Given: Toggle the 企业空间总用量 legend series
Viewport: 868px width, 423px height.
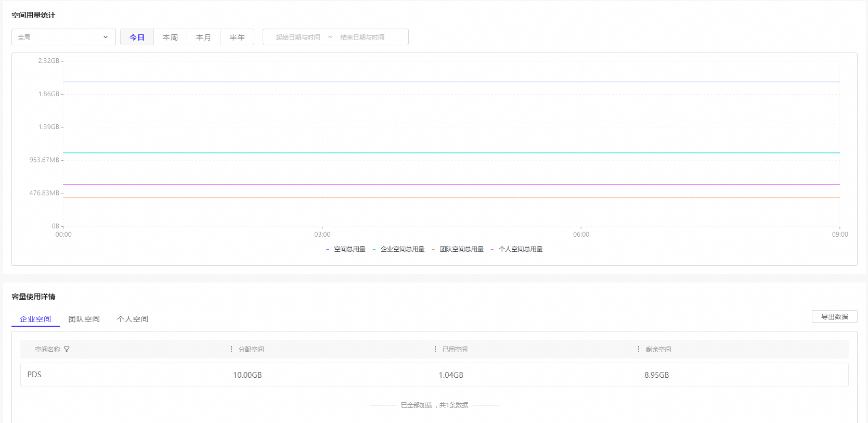Looking at the screenshot, I should pyautogui.click(x=399, y=249).
